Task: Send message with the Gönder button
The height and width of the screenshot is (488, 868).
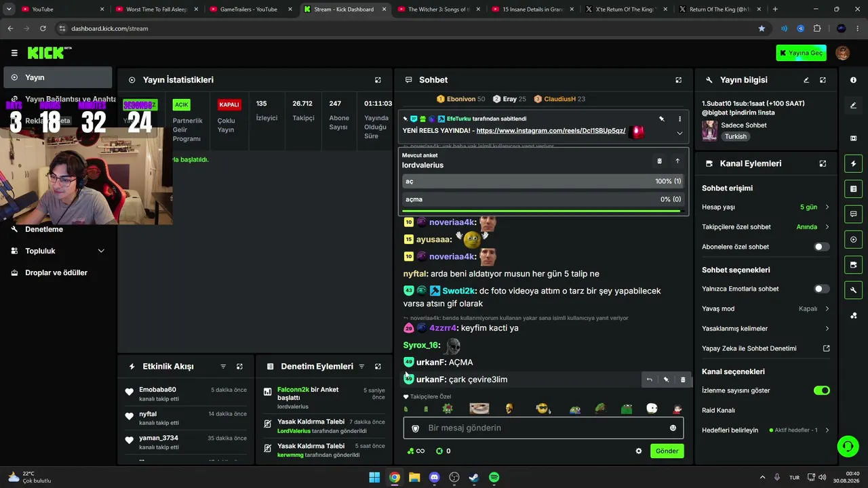Action: click(667, 451)
